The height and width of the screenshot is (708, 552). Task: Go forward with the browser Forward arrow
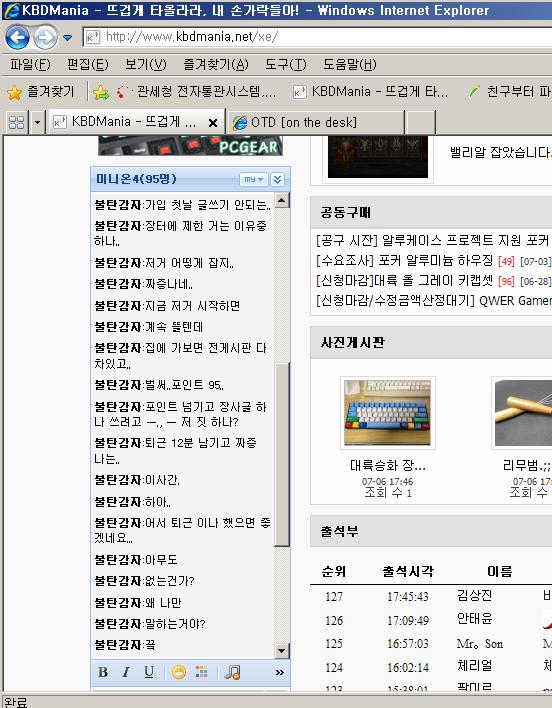pyautogui.click(x=45, y=37)
